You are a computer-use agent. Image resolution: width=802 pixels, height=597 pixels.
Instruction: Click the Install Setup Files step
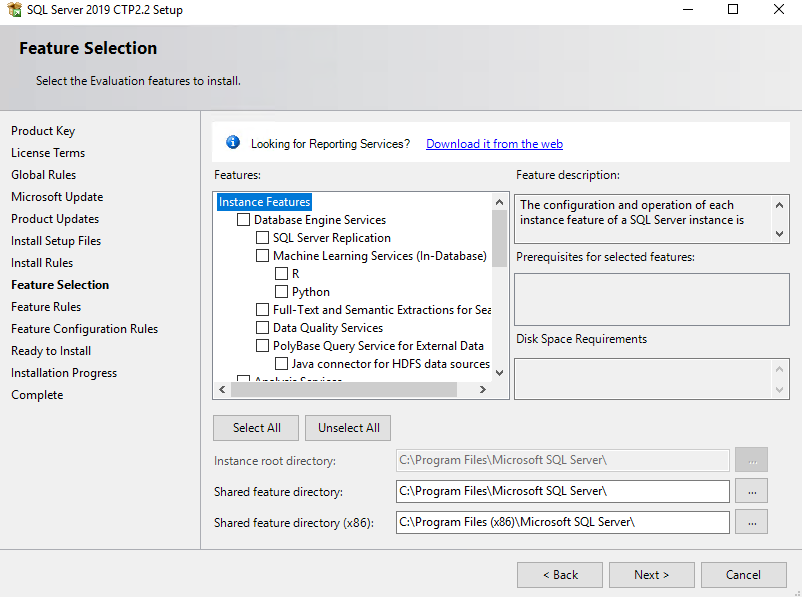56,241
